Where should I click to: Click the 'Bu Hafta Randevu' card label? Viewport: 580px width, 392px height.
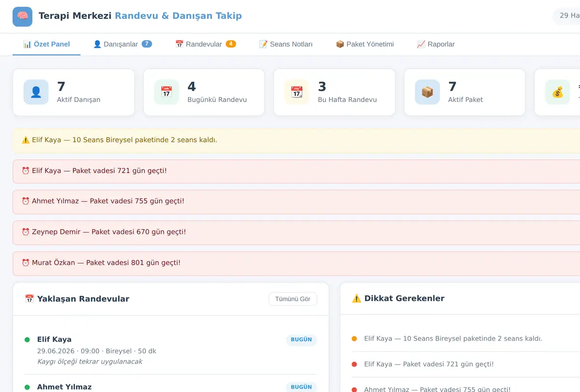348,100
